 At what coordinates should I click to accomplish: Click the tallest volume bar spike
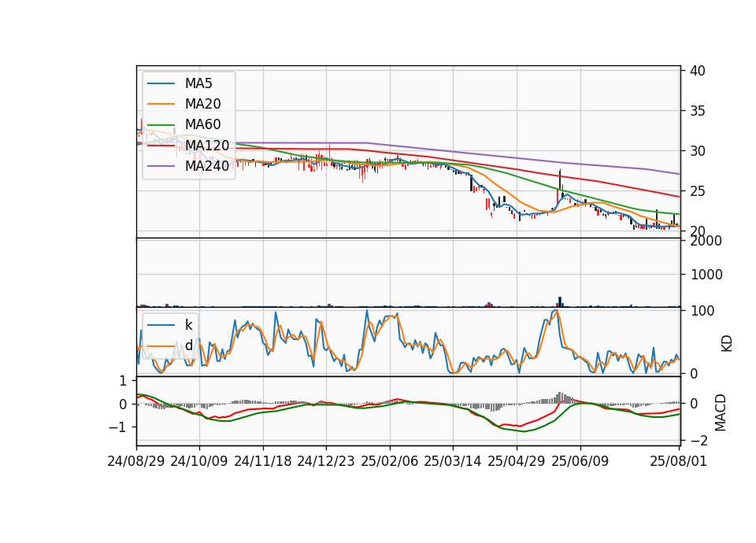pos(560,301)
